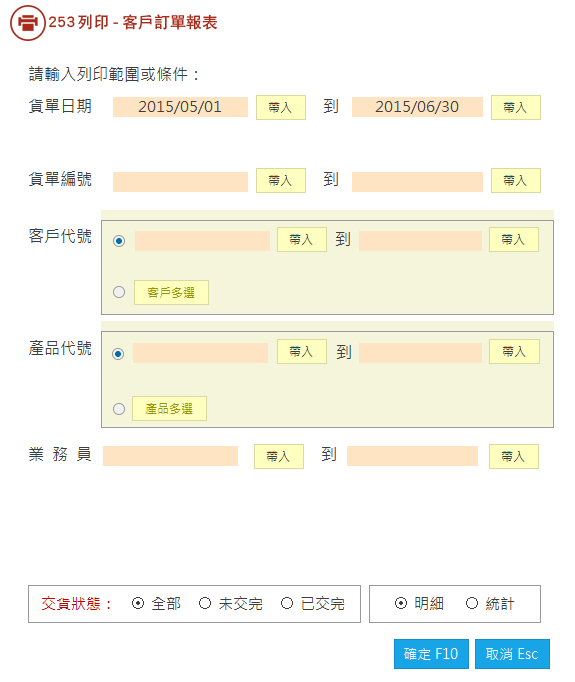Select the 明細 report type
Screen dimensions: 575x682
point(401,603)
